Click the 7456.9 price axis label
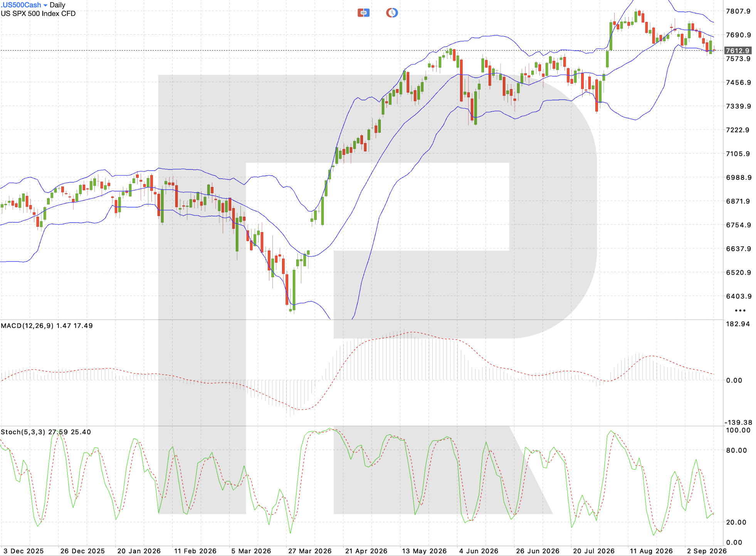756x556 pixels. click(738, 83)
